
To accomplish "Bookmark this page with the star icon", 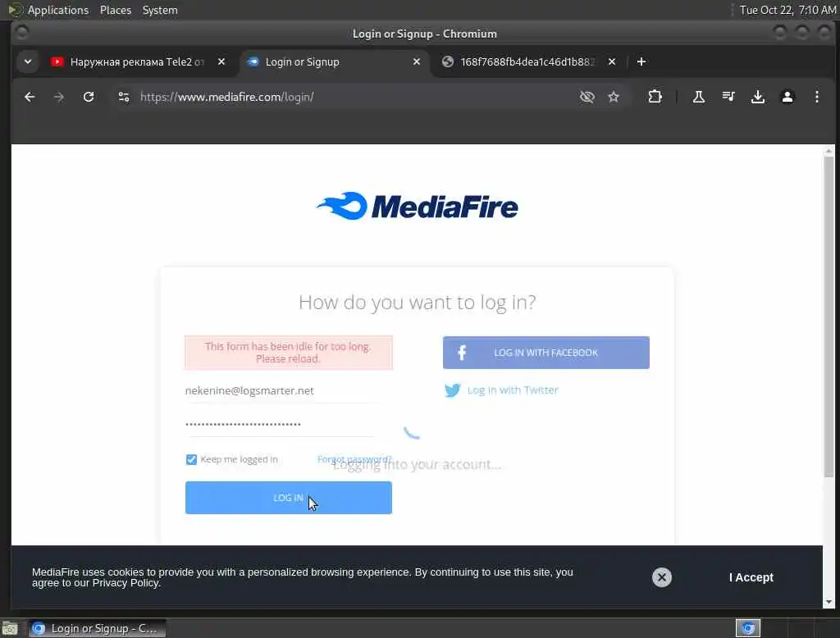I will click(614, 97).
